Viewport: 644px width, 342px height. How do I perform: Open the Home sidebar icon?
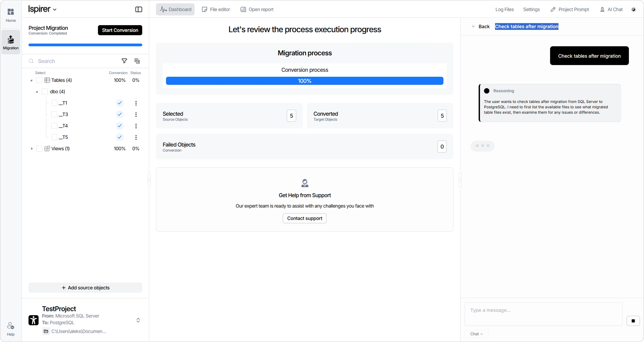tap(11, 15)
